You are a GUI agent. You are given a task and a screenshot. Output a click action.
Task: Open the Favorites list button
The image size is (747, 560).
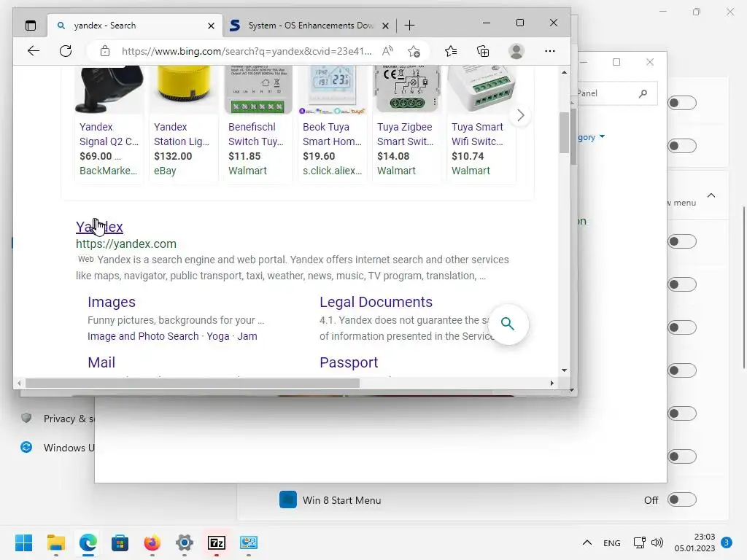pyautogui.click(x=451, y=51)
